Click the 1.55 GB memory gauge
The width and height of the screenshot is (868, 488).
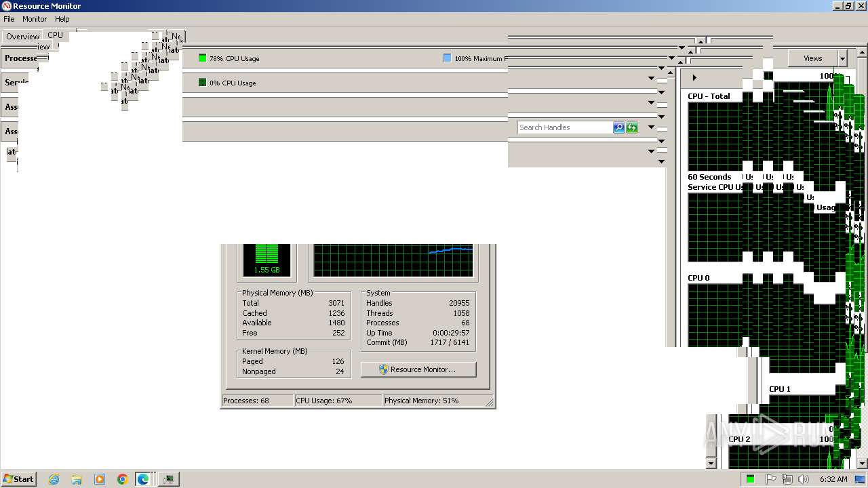tap(267, 260)
